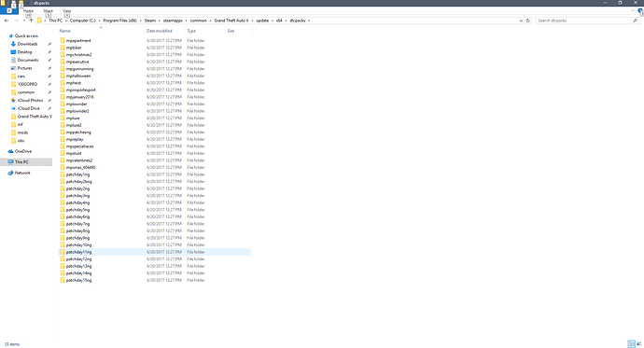The image size is (644, 348).
Task: Select the mpexecutive folder
Action: [x=77, y=62]
